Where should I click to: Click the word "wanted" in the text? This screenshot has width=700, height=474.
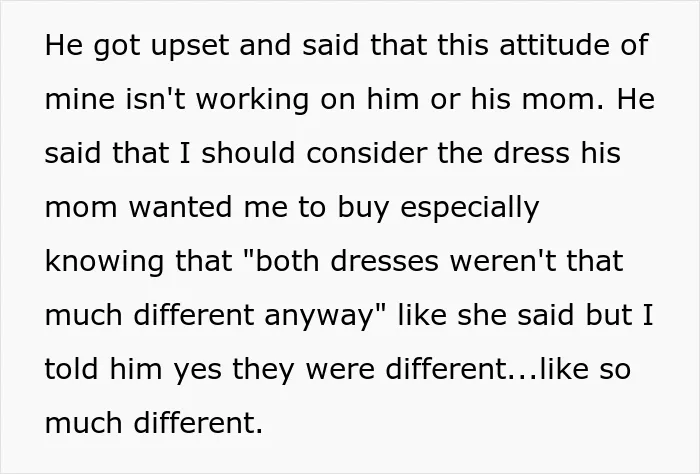(x=180, y=207)
